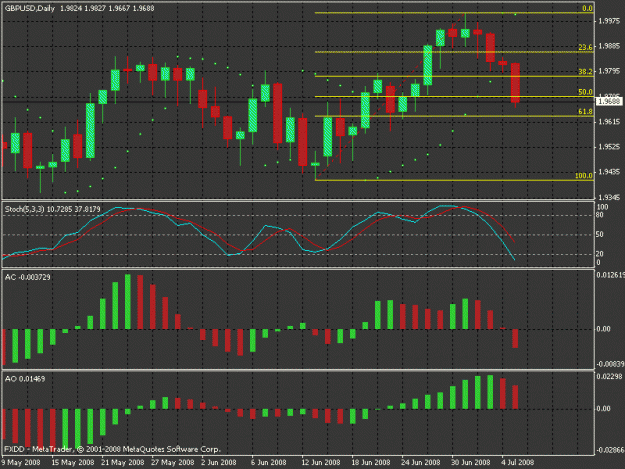The width and height of the screenshot is (625, 469).
Task: Click the Fibonacci 23.6 level label
Action: coord(586,47)
